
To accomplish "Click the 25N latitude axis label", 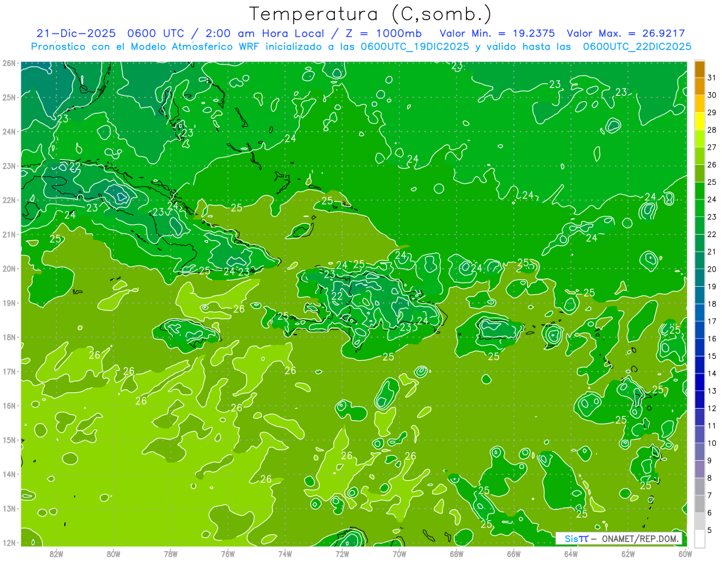I will click(x=8, y=97).
